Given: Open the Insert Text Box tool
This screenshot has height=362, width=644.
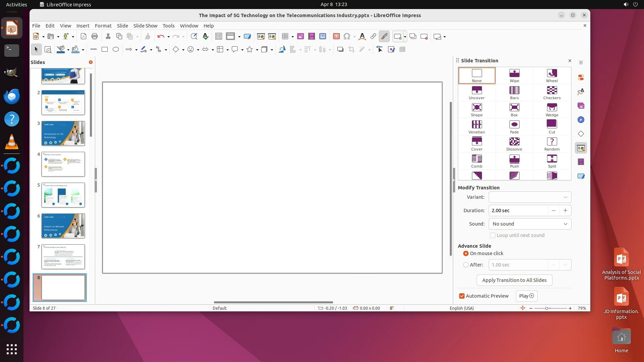Looking at the screenshot, I should tap(336, 37).
